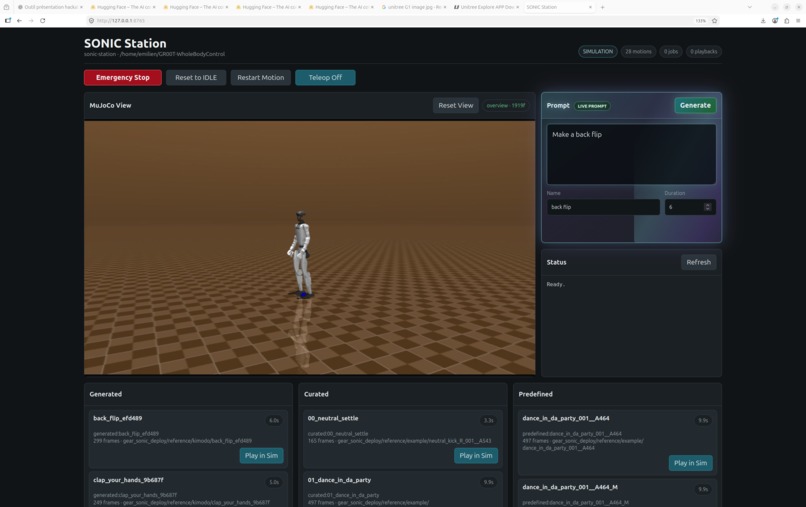The height and width of the screenshot is (507, 806).
Task: Focus the prompt text area 'Make a back flip'
Action: (631, 154)
